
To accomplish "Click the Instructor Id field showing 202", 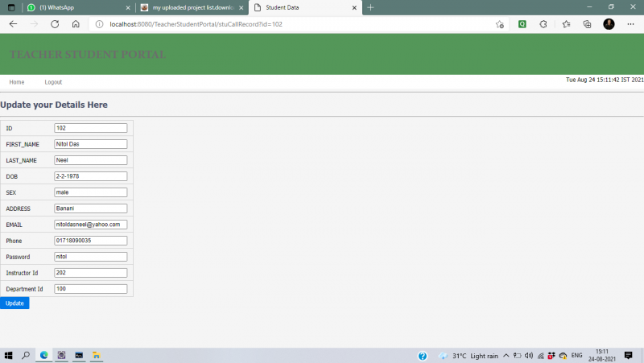I will [91, 273].
